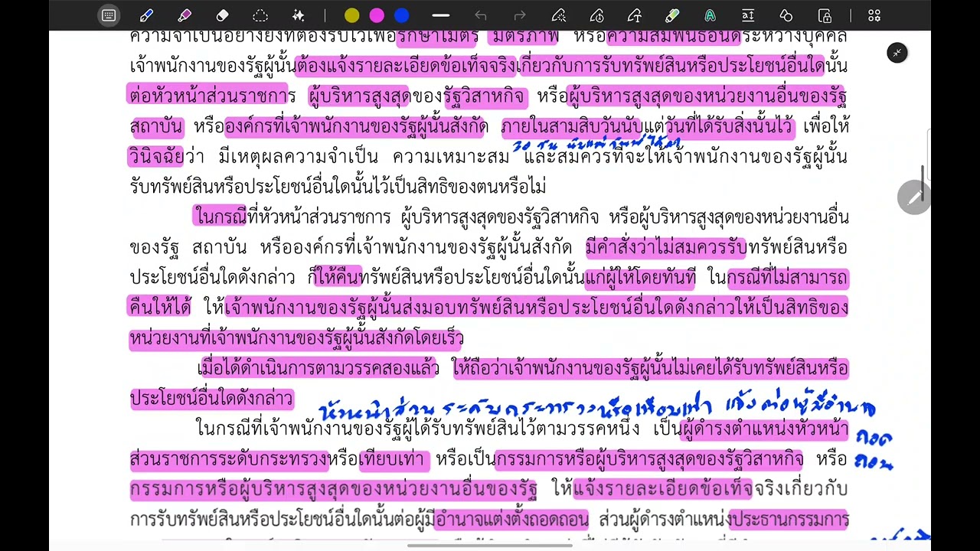Click the phrase "แจ้งรายละเอียดข้อเท็จ"

(x=662, y=489)
